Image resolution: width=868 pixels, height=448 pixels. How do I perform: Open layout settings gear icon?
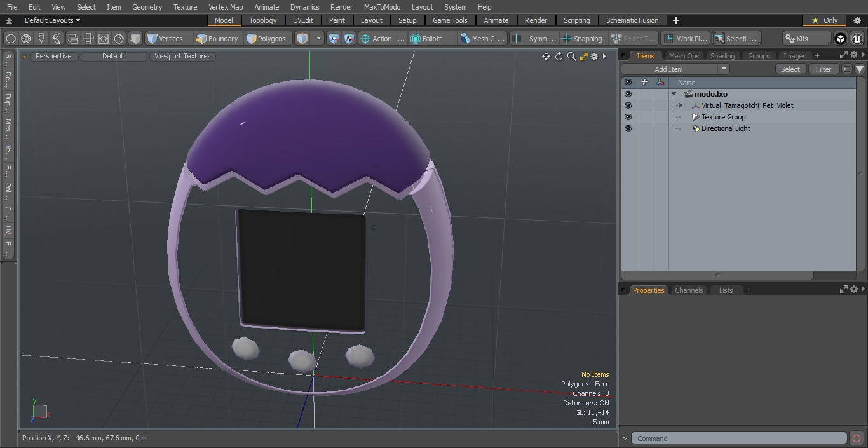[857, 20]
